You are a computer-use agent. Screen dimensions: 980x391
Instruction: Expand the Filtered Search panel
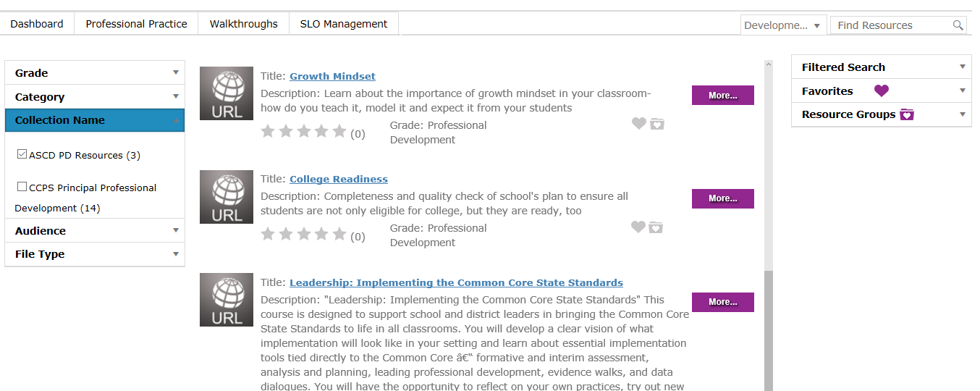[882, 67]
